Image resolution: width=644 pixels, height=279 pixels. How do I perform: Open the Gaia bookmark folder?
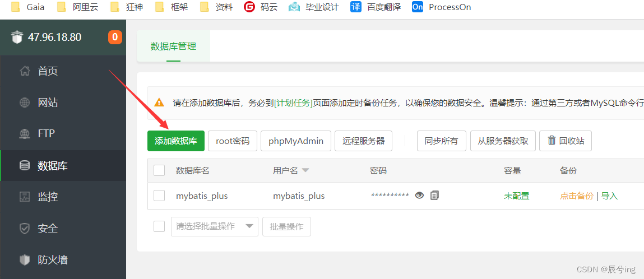(27, 7)
